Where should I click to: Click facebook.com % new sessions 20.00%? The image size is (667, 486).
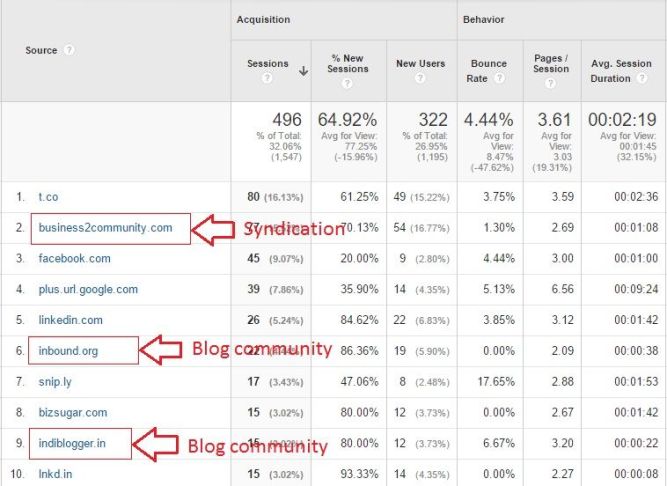tap(359, 258)
